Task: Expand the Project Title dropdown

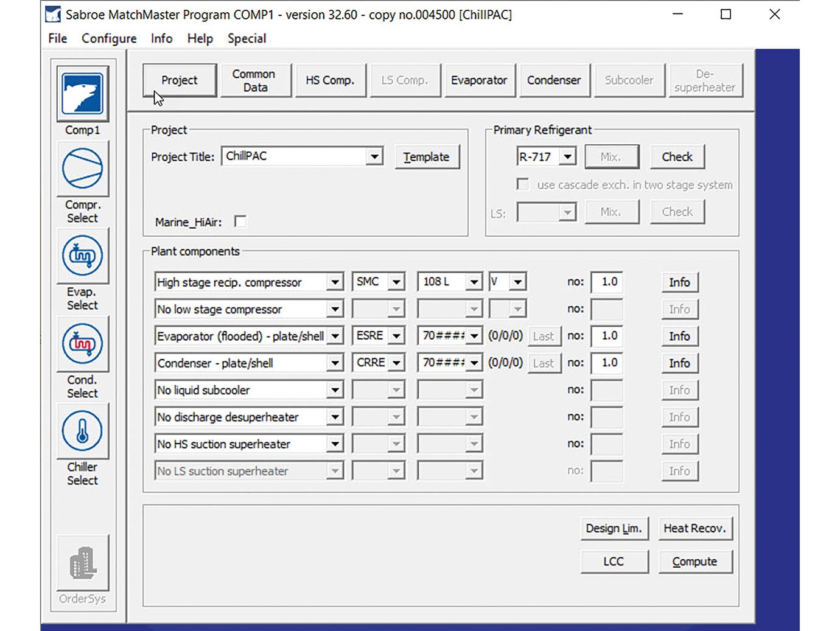Action: click(374, 156)
